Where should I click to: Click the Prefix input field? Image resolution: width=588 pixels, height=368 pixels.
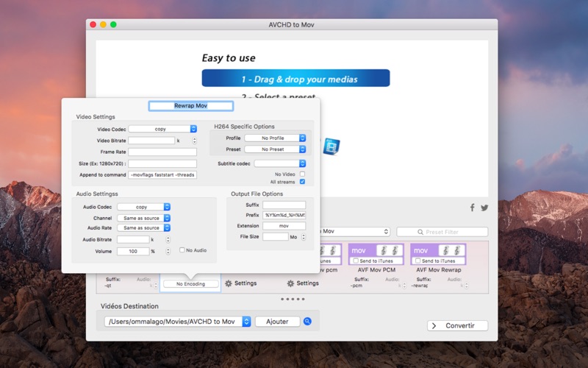(x=284, y=215)
